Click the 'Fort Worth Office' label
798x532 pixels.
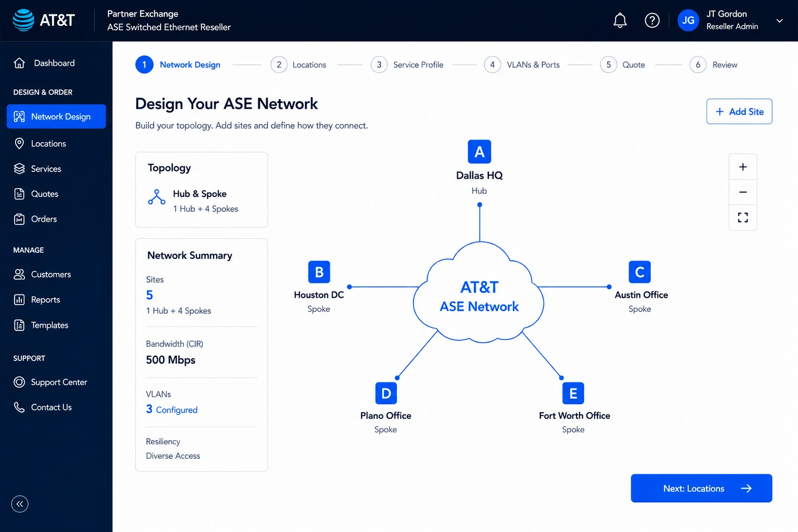(575, 416)
